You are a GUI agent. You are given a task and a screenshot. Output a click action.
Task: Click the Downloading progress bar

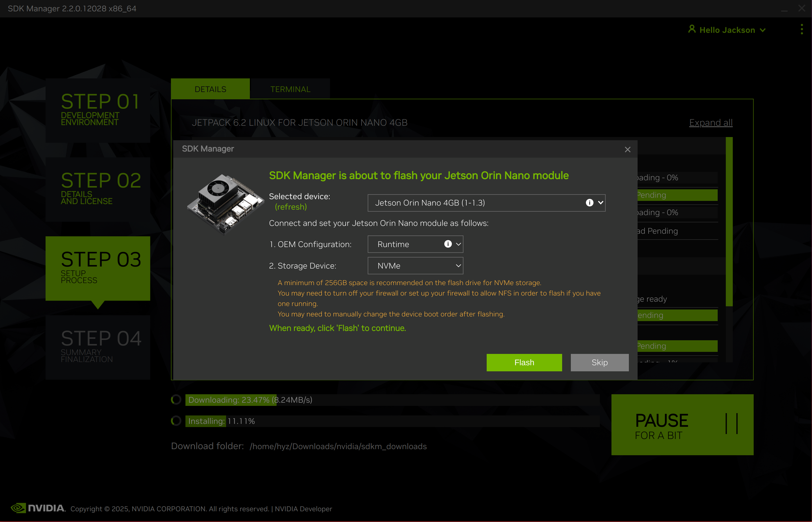[392, 400]
